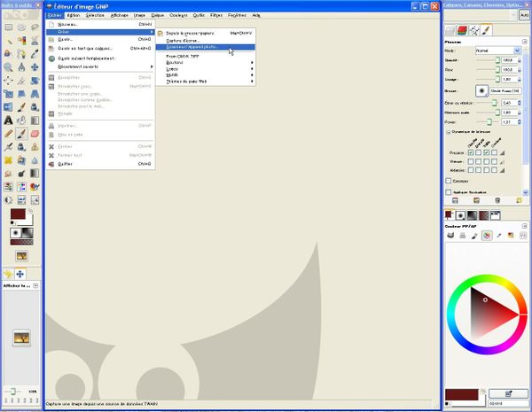Screen dimensions: 532x412
Task: Select the Heal tool (yellow bandage)
Action: 8,159
